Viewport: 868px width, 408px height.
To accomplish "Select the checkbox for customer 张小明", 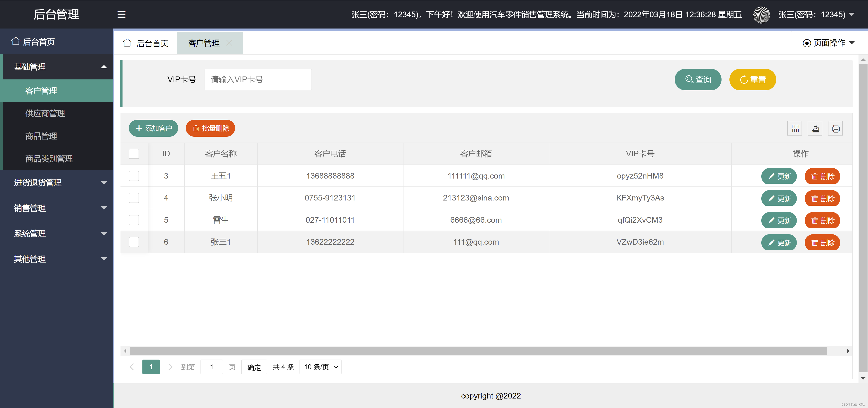I will coord(134,198).
